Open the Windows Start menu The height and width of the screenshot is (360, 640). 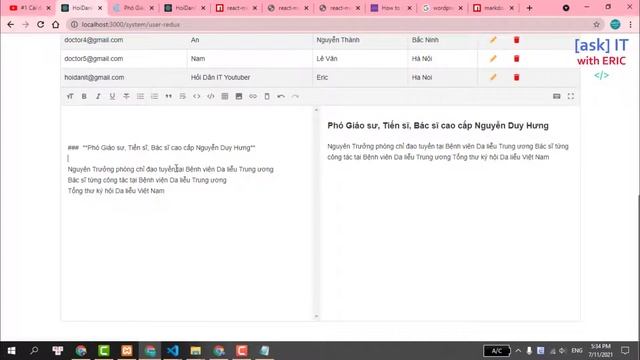(11, 351)
